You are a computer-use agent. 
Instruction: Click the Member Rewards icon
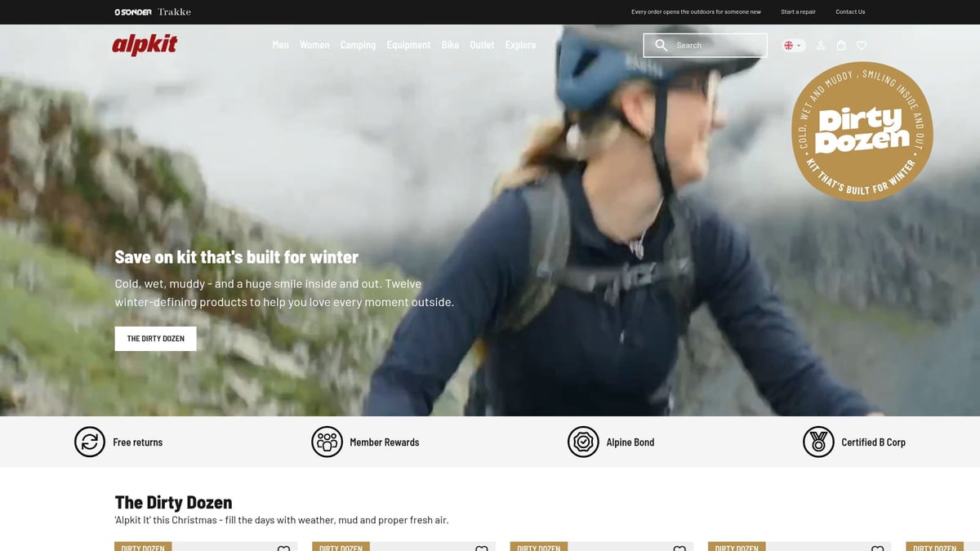pyautogui.click(x=327, y=442)
